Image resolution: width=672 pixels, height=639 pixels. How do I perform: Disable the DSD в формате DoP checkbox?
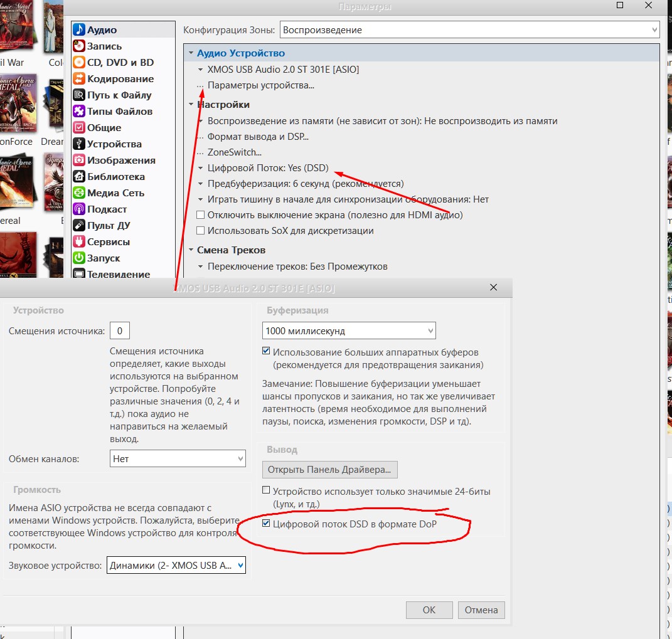click(x=267, y=523)
